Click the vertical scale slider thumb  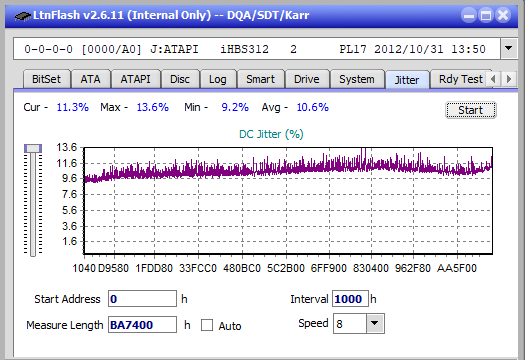[33, 148]
